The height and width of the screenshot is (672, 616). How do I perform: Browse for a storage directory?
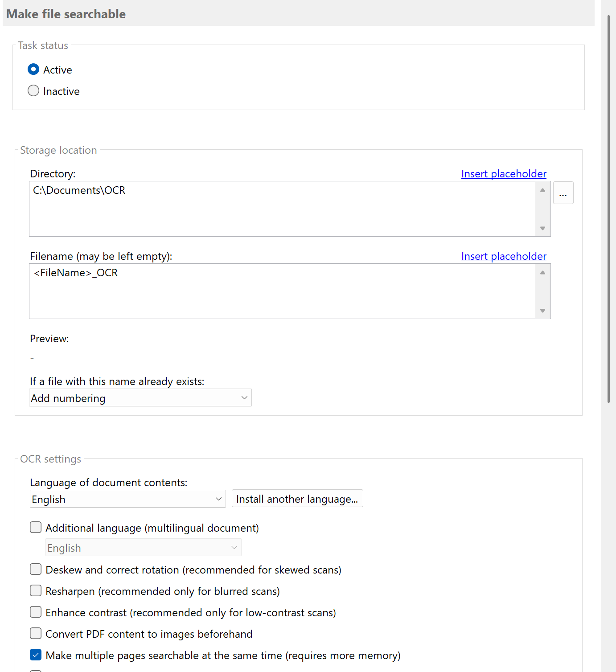point(563,193)
